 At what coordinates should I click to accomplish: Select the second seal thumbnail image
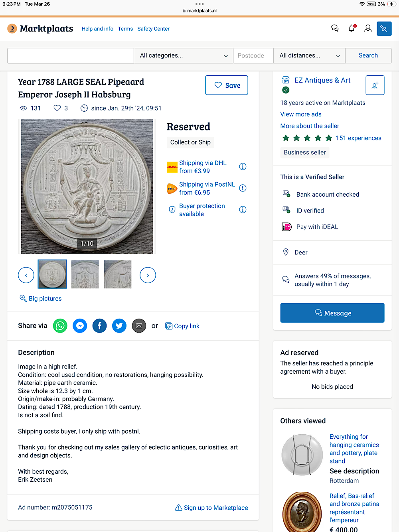click(x=85, y=274)
